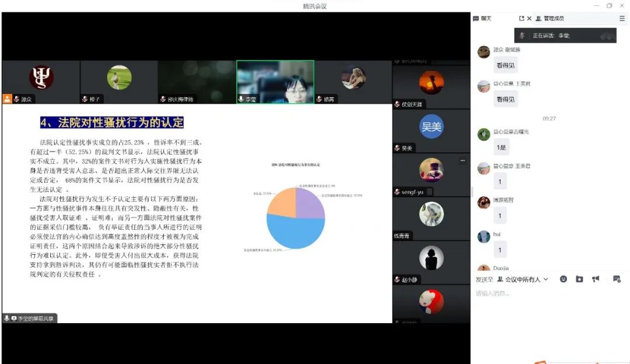
Task: Select the megaphone announcement icon in chat
Action: click(x=596, y=279)
